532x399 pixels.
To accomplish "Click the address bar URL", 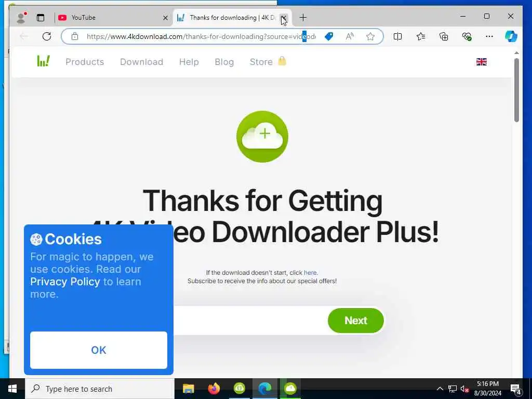I will click(x=201, y=36).
